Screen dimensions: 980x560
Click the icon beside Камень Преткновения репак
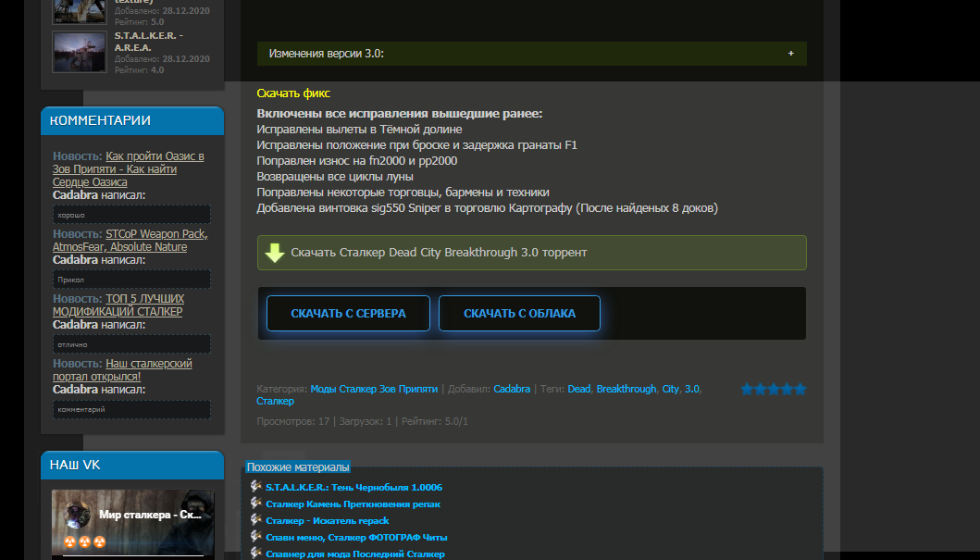255,504
